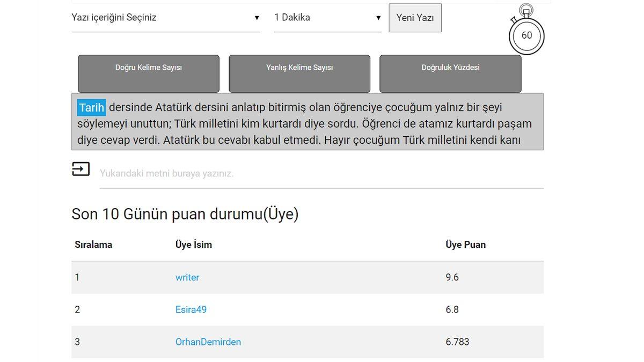Screen dimensions: 644x362
Task: Expand the text content selector arrow
Action: pyautogui.click(x=257, y=17)
